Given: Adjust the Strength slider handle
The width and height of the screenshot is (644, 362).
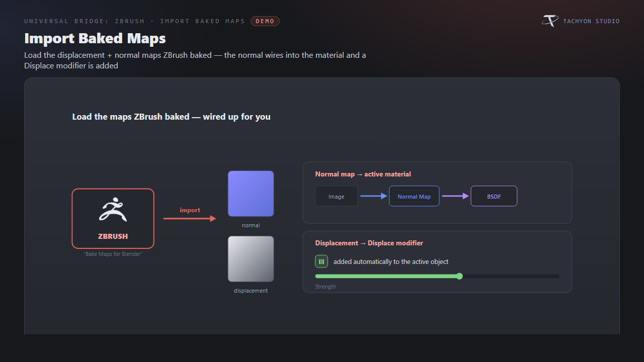Looking at the screenshot, I should click(459, 276).
